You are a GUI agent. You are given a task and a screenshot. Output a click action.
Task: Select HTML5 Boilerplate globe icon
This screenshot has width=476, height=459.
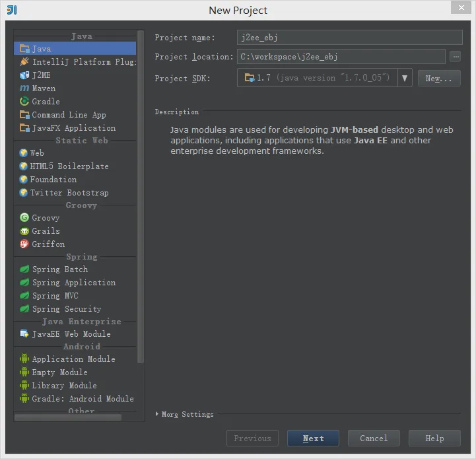point(23,166)
